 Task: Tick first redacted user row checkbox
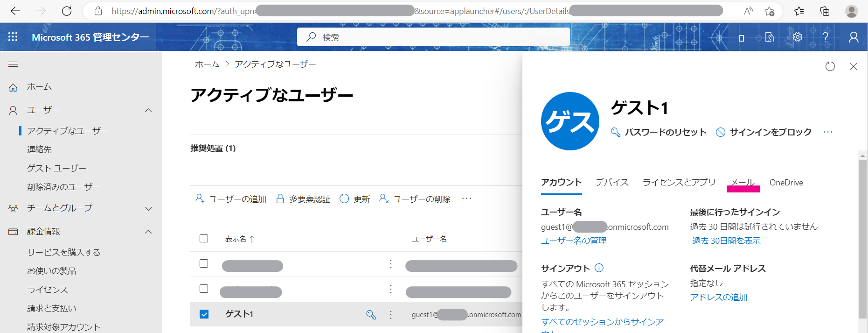pyautogui.click(x=204, y=263)
